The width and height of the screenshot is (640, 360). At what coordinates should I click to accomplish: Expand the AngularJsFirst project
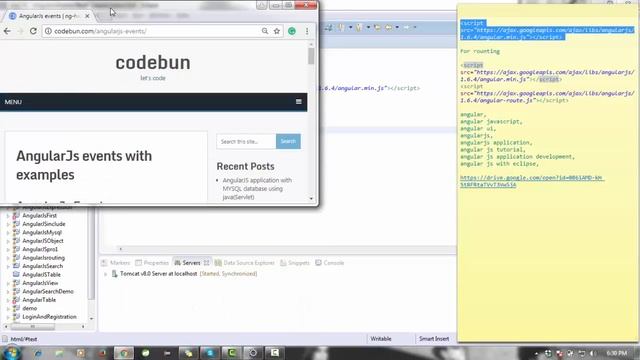pos(8,216)
